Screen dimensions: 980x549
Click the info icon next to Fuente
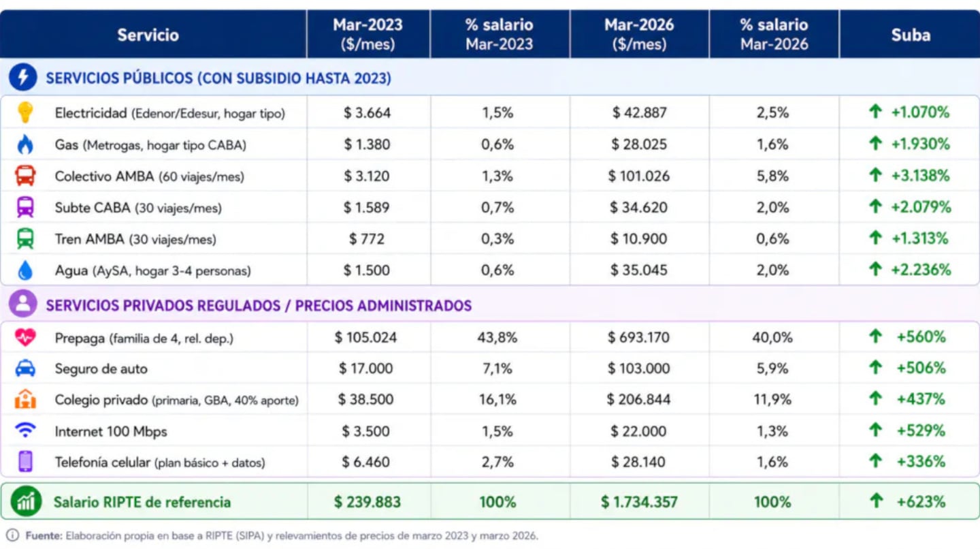coord(12,535)
